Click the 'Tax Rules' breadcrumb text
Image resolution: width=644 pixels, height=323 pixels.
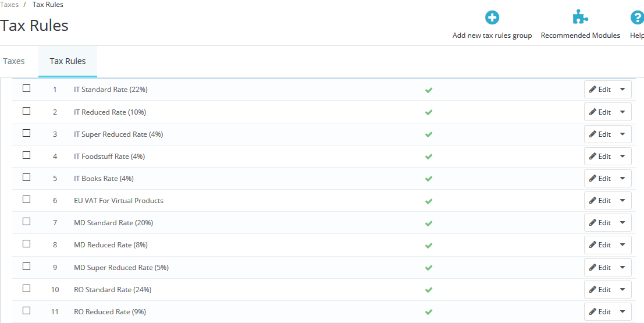pos(48,5)
